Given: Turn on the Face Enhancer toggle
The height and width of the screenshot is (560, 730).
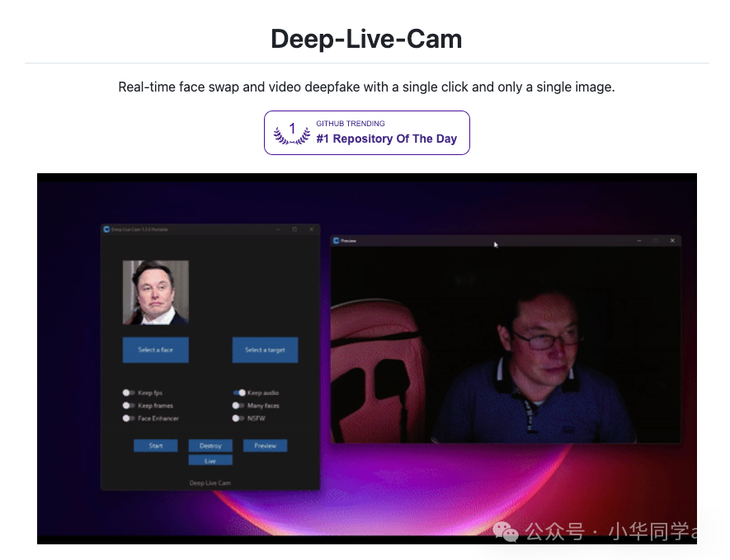Looking at the screenshot, I should [x=129, y=418].
